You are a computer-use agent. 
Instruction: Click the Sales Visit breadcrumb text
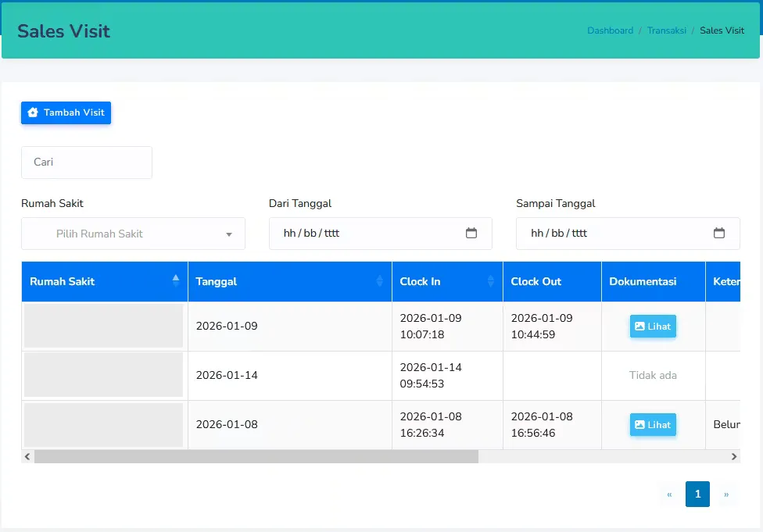point(722,30)
